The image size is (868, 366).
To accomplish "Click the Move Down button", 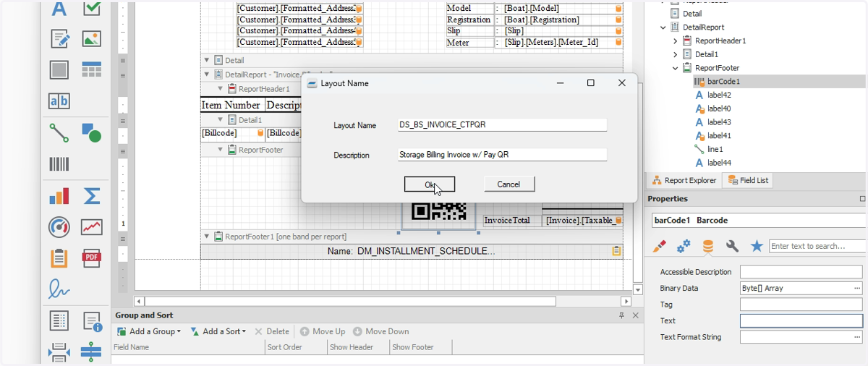I will tap(380, 331).
